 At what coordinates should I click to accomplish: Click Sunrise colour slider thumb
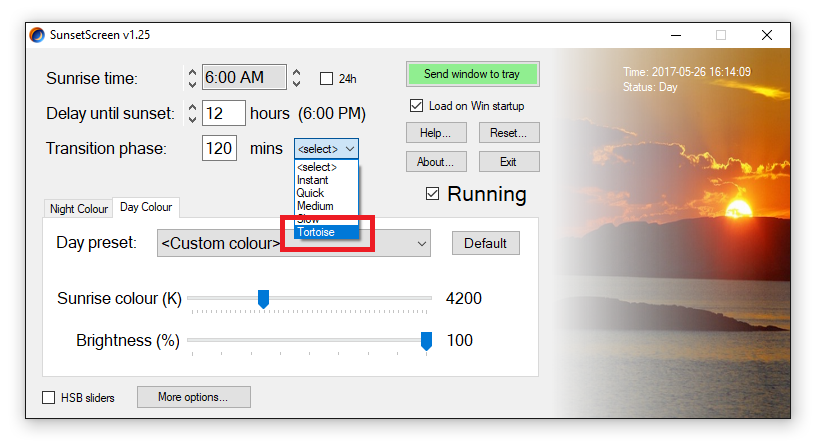click(264, 299)
